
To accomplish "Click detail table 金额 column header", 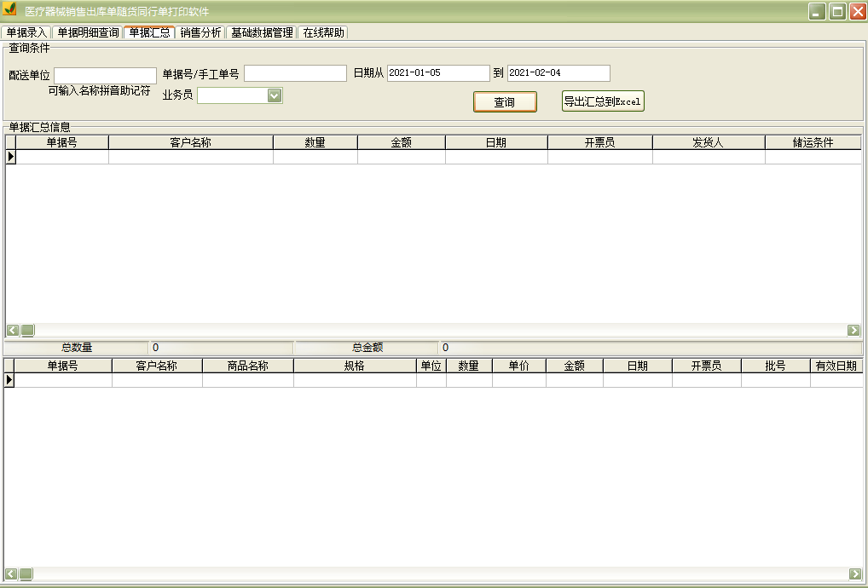I will tap(575, 366).
